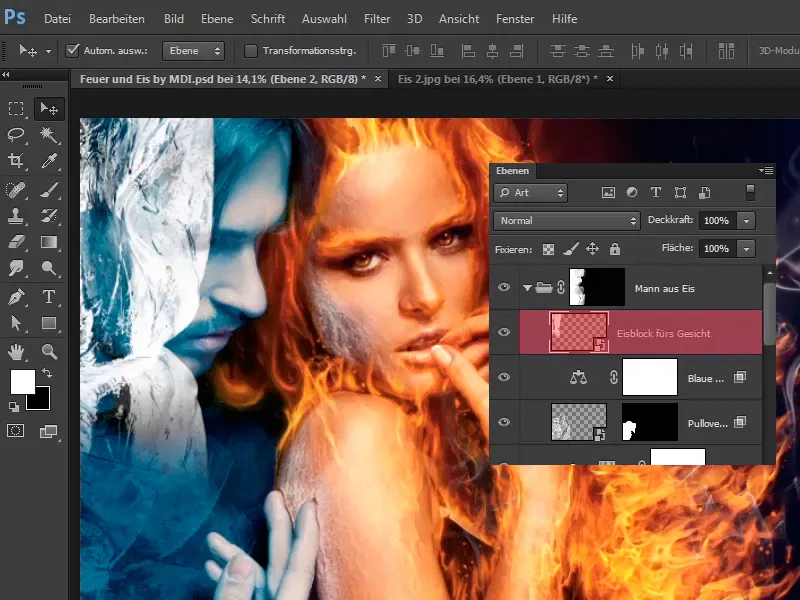Select the Eyedropper tool
This screenshot has height=600, width=800.
tap(49, 161)
